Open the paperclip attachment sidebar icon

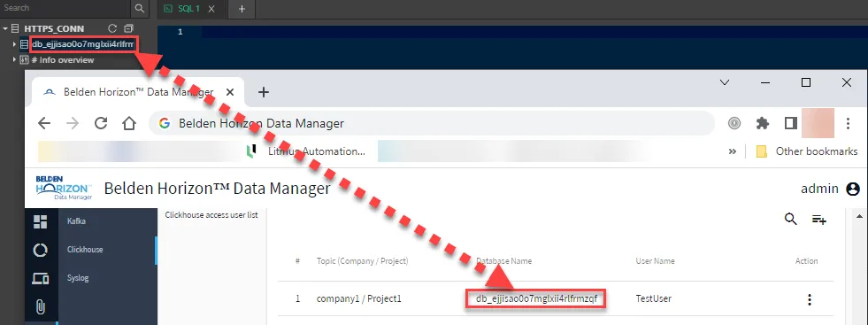click(x=41, y=306)
